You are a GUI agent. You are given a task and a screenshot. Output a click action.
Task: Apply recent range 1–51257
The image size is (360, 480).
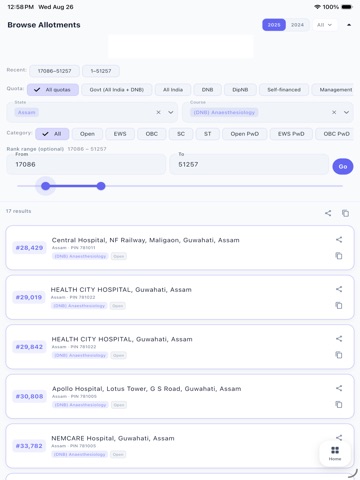[101, 71]
